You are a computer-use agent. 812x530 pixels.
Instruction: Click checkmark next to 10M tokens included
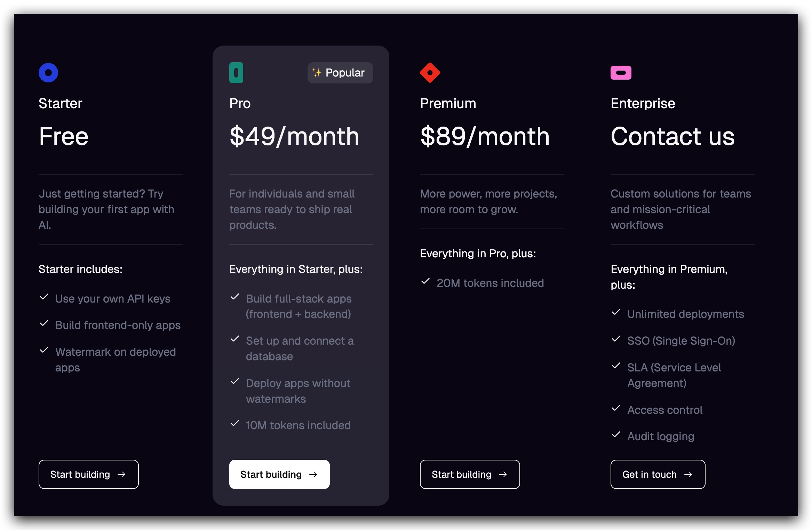[x=235, y=423]
